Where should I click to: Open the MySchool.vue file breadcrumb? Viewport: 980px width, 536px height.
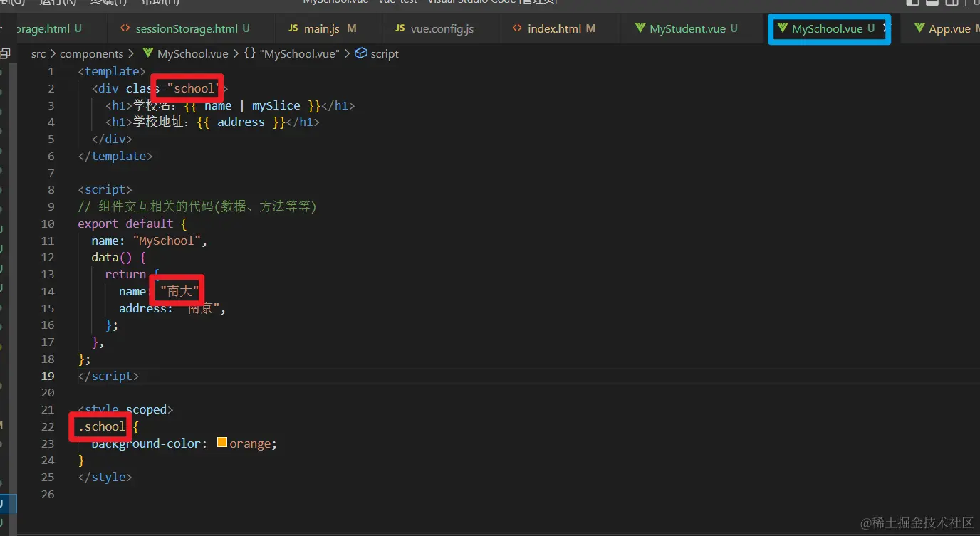185,53
